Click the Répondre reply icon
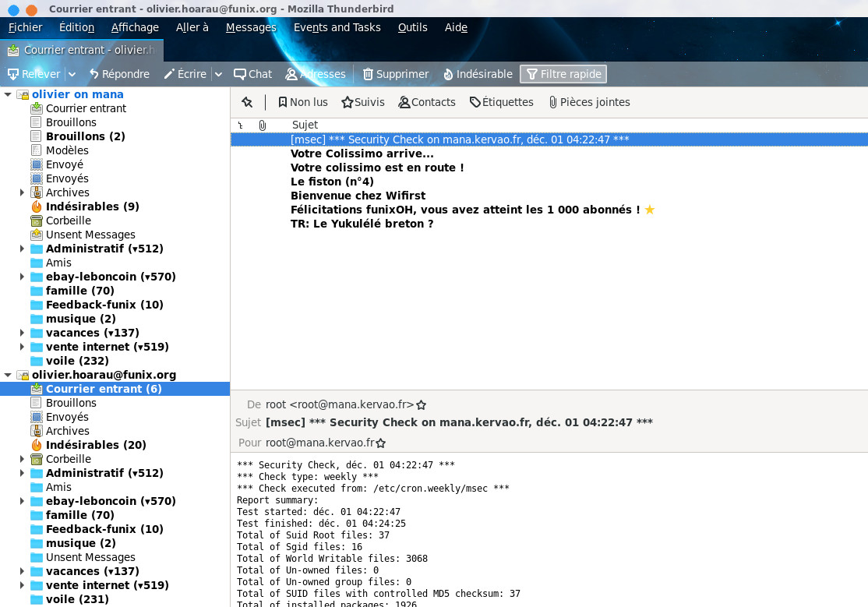The height and width of the screenshot is (607, 868). click(94, 74)
